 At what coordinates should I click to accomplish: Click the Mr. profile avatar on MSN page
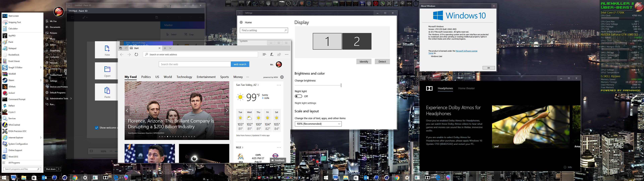pos(279,65)
